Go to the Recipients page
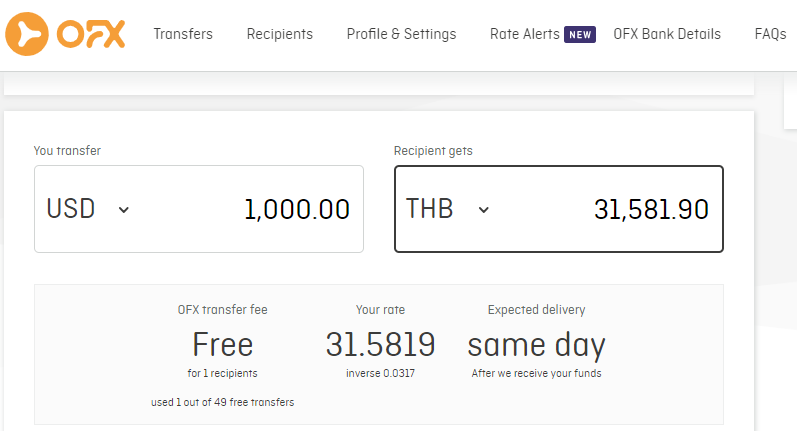Viewport: 797px width, 431px height. pos(280,34)
